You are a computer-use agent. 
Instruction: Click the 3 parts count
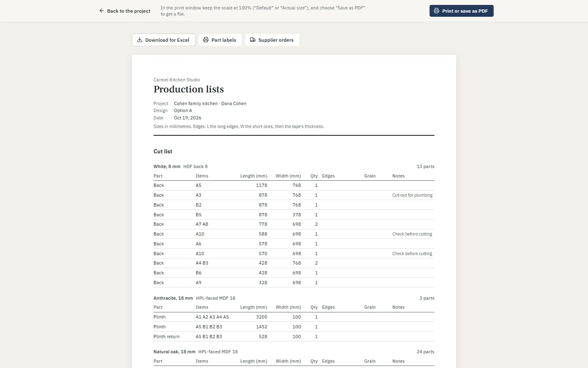(x=427, y=298)
